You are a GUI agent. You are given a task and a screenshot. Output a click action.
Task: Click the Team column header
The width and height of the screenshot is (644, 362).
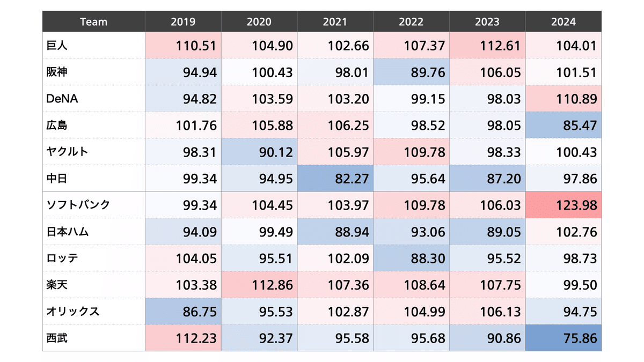(x=93, y=22)
